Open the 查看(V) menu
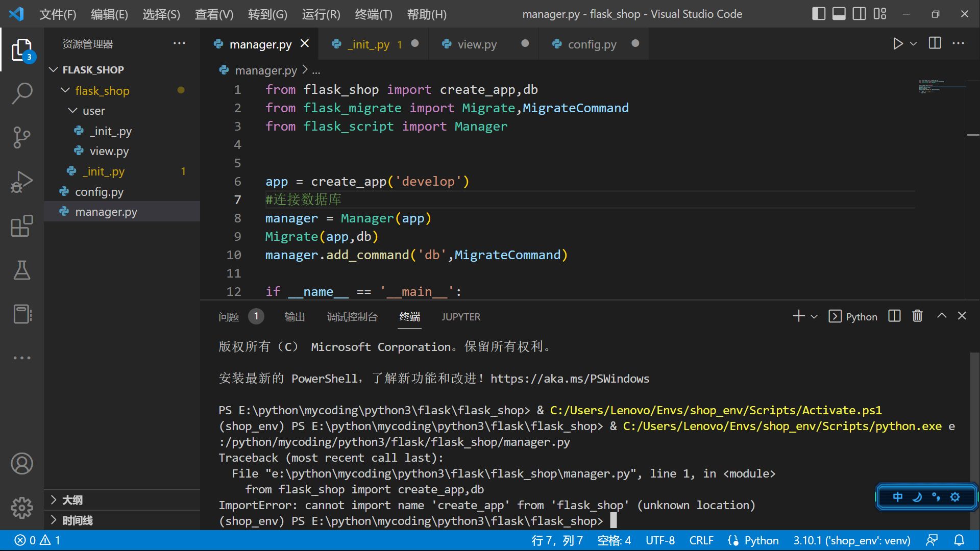Image resolution: width=980 pixels, height=551 pixels. tap(214, 14)
